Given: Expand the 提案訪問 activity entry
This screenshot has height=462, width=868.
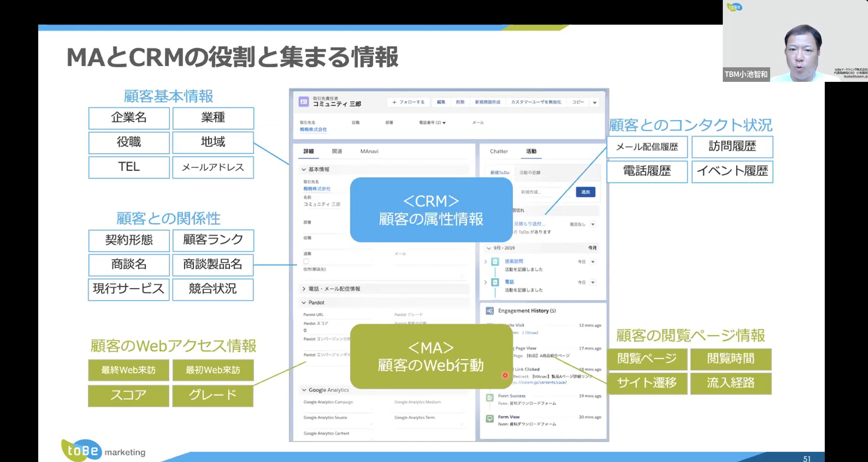Looking at the screenshot, I should [x=486, y=262].
